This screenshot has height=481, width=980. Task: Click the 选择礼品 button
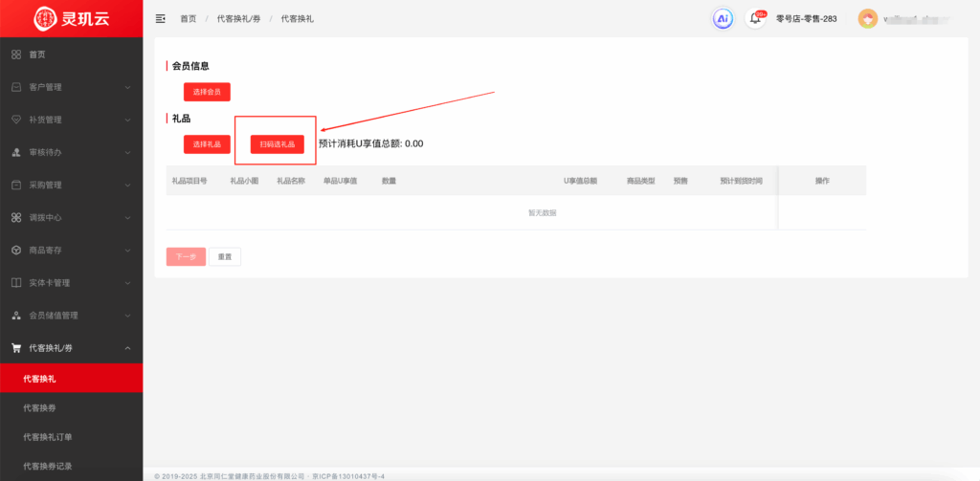click(x=207, y=143)
